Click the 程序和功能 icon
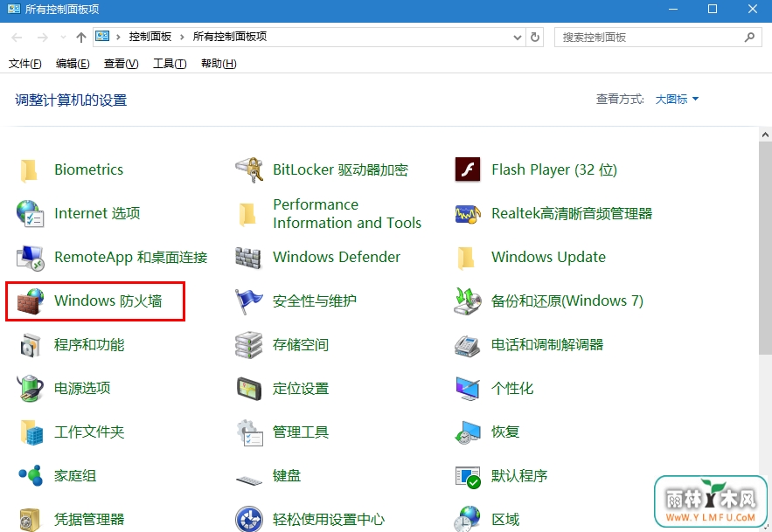This screenshot has width=772, height=532. tap(30, 345)
